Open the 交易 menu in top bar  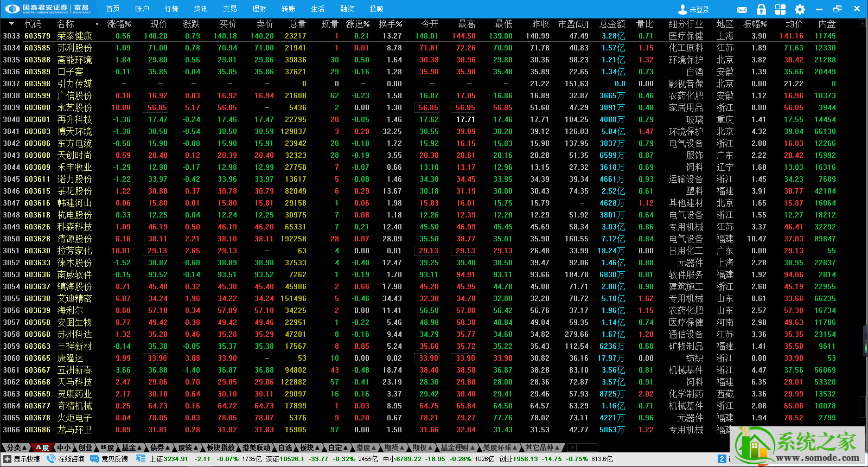pos(230,9)
